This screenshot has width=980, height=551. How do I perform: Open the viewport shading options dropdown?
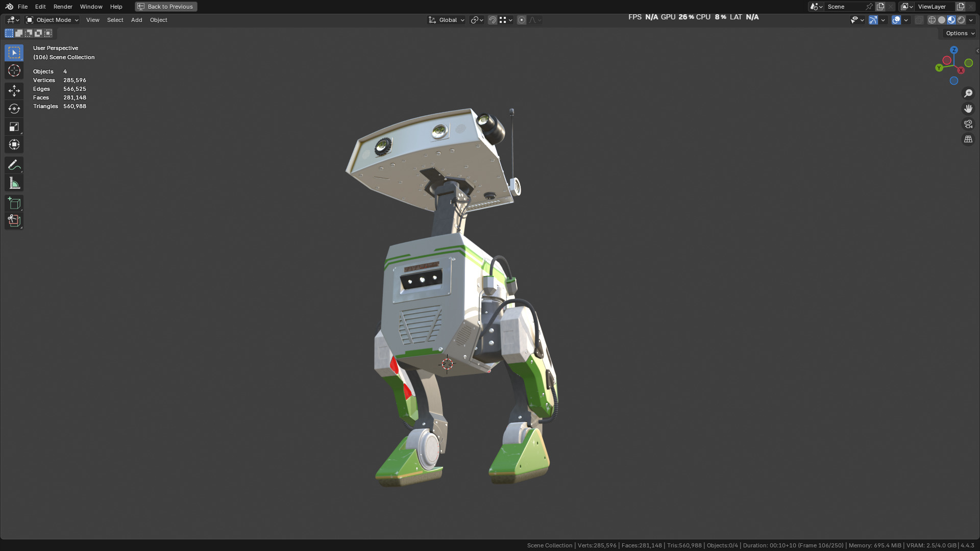[971, 20]
